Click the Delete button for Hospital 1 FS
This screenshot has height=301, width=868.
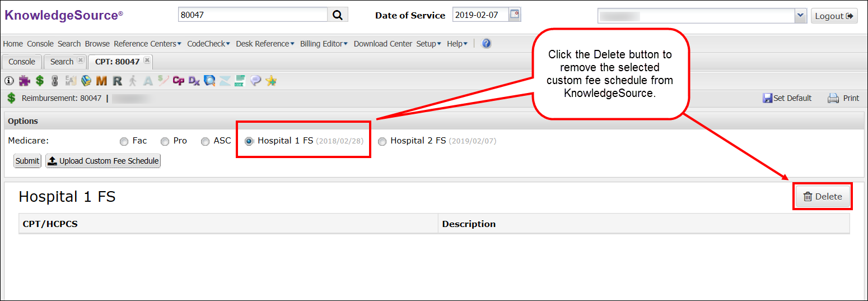[823, 196]
